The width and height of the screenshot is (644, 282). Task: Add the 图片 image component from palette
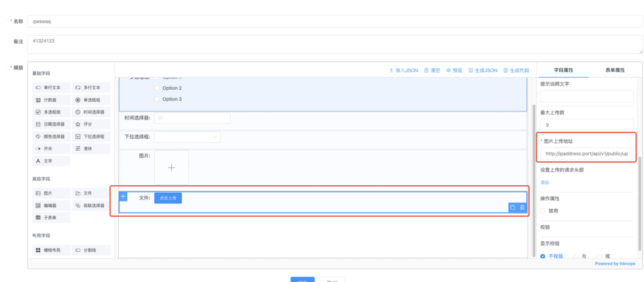(52, 193)
